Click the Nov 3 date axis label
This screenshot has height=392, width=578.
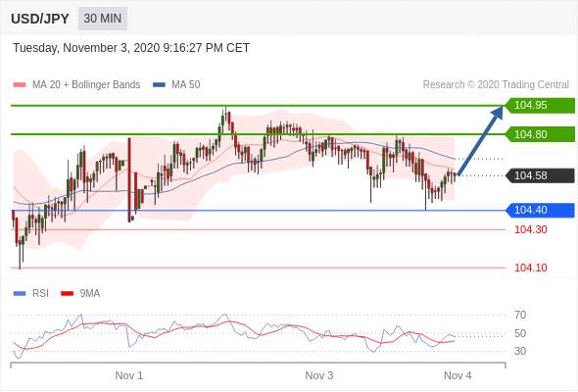pos(318,375)
